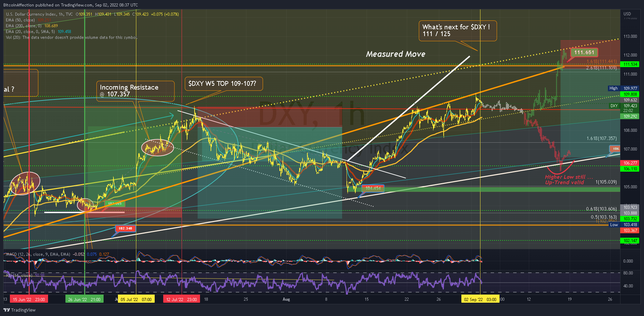This screenshot has height=316, width=644.
Task: Click the '$DXY W5 TOP 109-107?' callout
Action: (224, 84)
